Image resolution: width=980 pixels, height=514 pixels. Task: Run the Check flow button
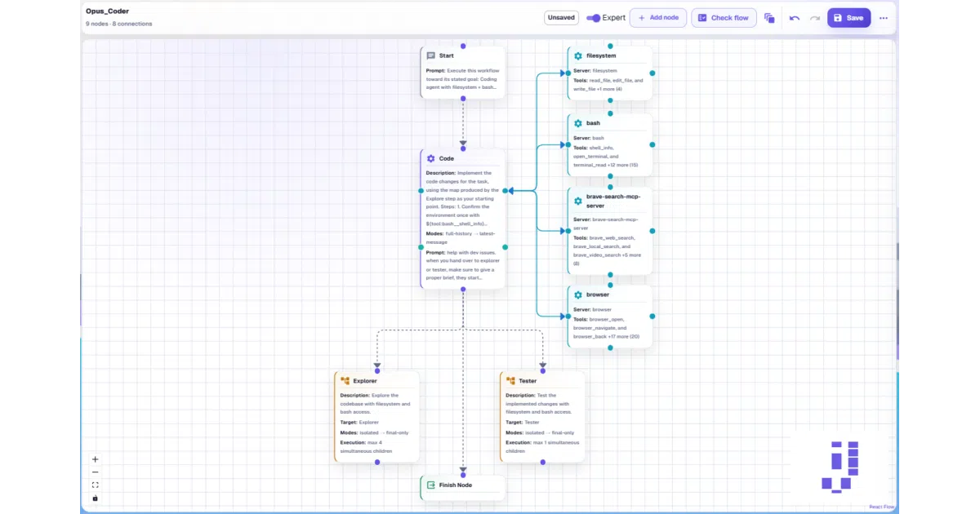724,18
